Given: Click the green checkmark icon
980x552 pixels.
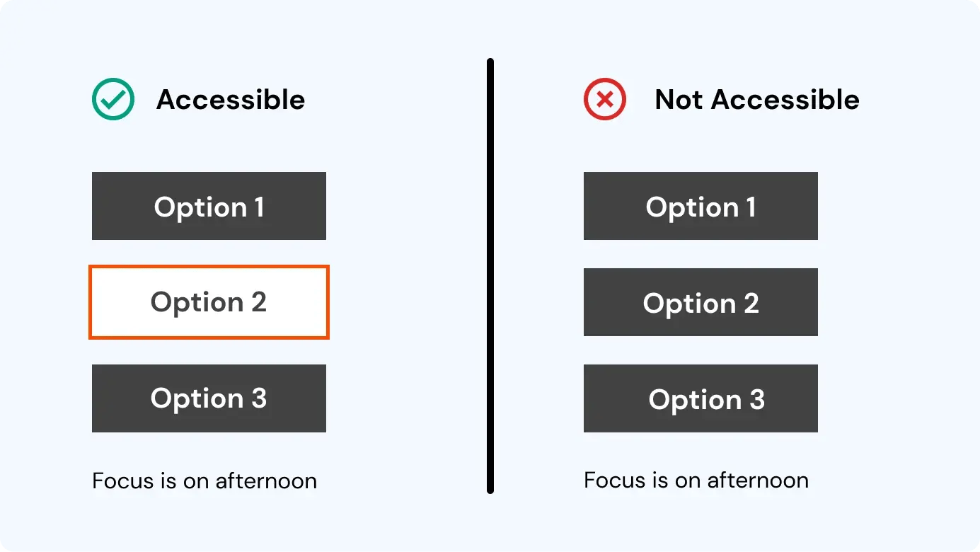Looking at the screenshot, I should 113,99.
